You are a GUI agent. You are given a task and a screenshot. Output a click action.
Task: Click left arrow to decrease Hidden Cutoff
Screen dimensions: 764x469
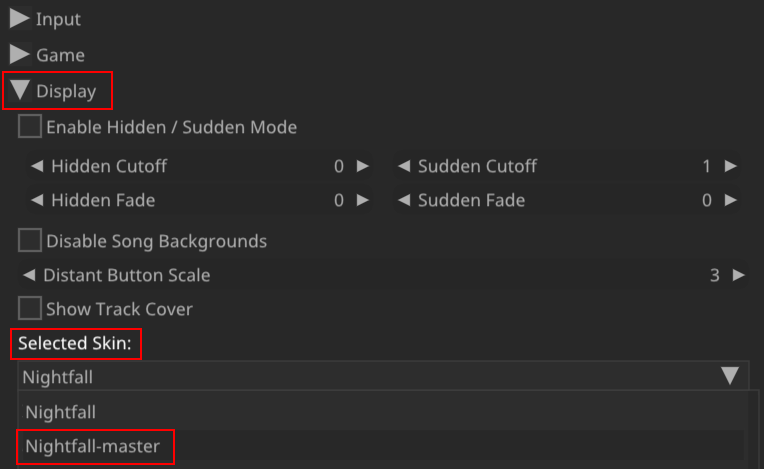[37, 166]
